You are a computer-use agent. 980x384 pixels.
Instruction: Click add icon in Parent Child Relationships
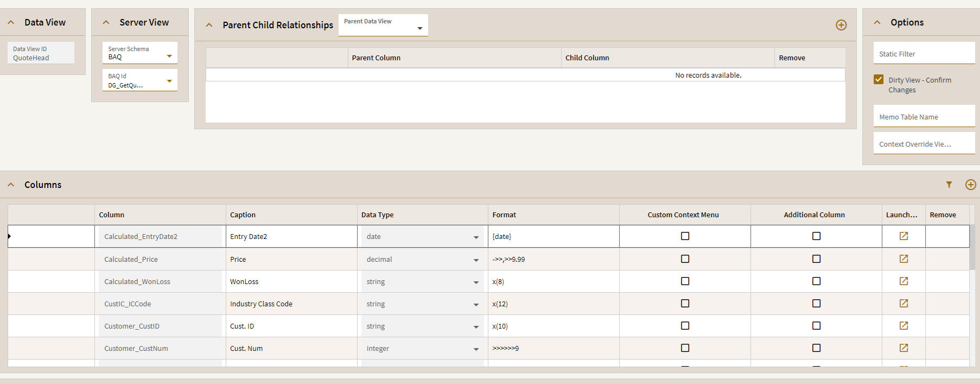841,25
